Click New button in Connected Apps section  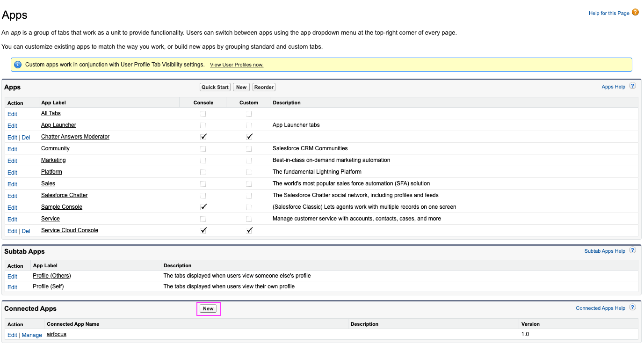pos(208,308)
